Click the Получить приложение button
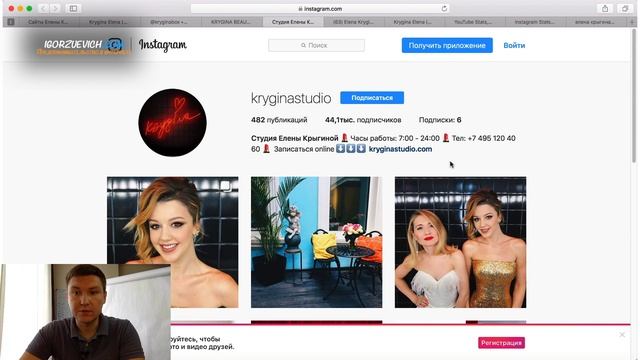 tap(447, 45)
